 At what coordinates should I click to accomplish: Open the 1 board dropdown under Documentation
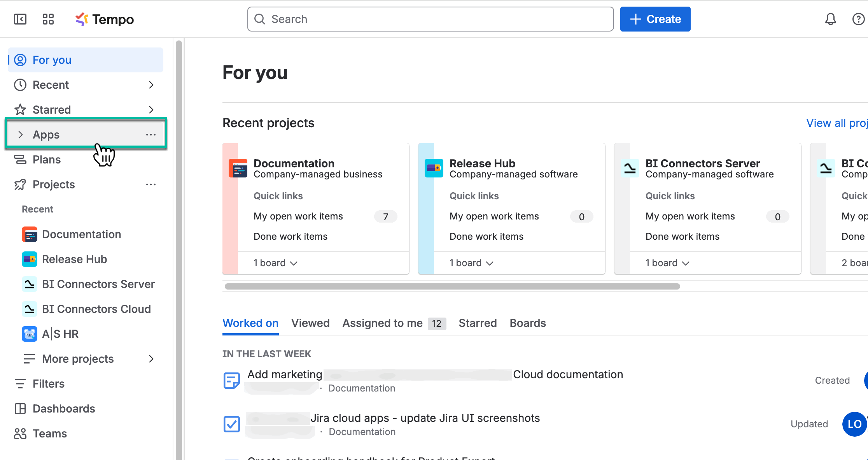(275, 263)
